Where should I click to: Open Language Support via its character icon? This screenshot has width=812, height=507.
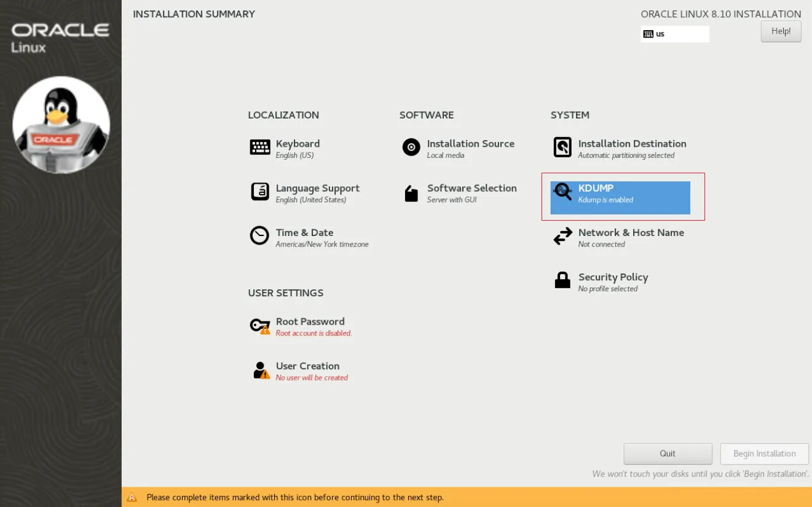(259, 191)
